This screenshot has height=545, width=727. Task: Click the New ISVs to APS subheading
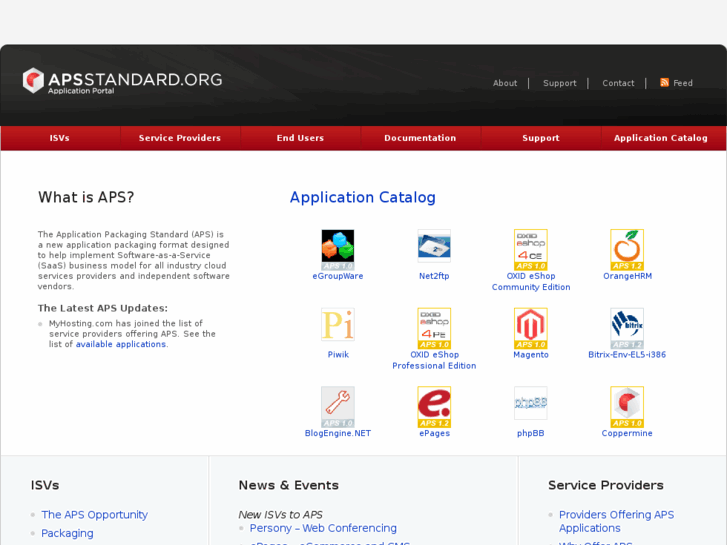280,515
